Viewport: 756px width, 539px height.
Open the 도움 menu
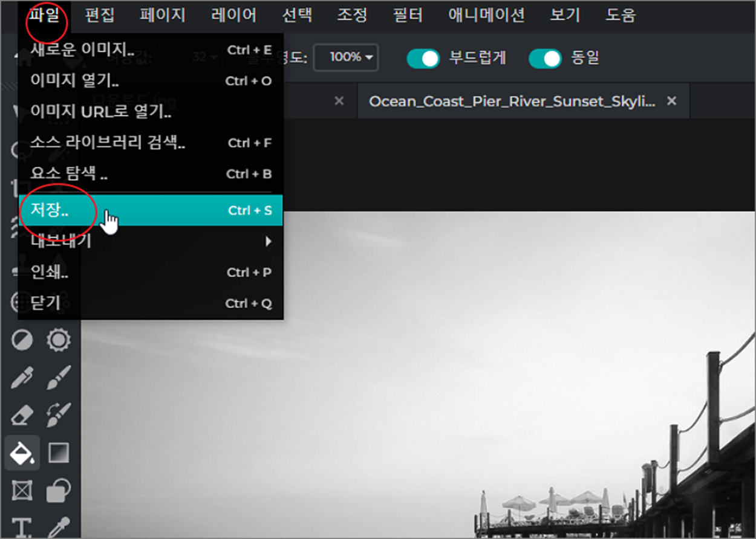coord(621,15)
